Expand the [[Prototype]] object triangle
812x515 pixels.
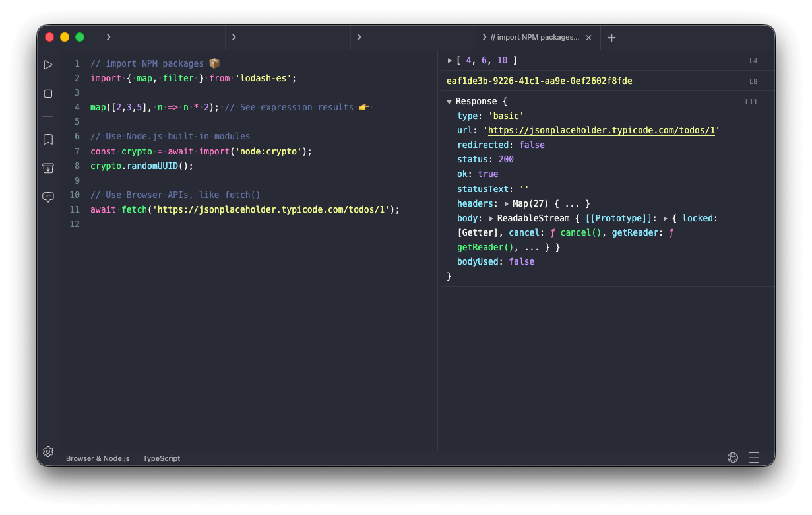pos(666,218)
